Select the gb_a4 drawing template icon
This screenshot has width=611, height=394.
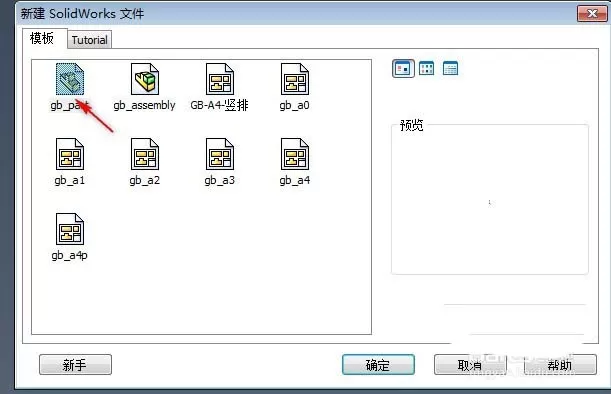(295, 154)
